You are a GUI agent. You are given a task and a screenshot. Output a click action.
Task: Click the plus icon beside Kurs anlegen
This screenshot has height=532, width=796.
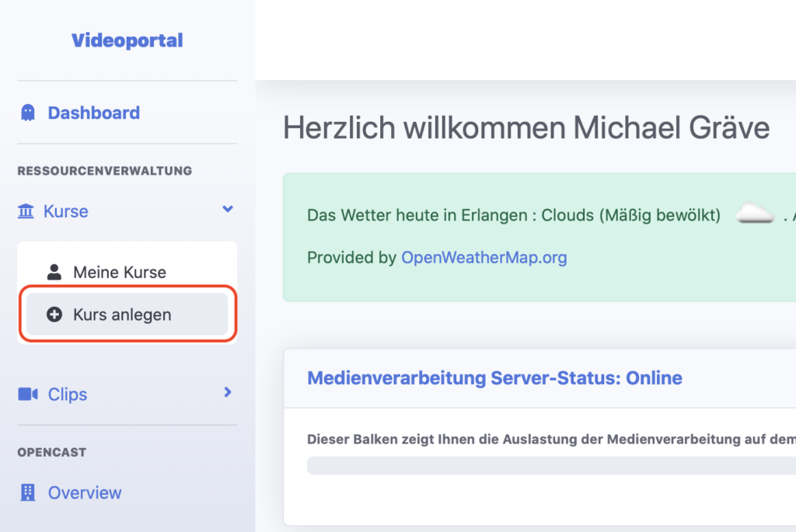point(54,314)
